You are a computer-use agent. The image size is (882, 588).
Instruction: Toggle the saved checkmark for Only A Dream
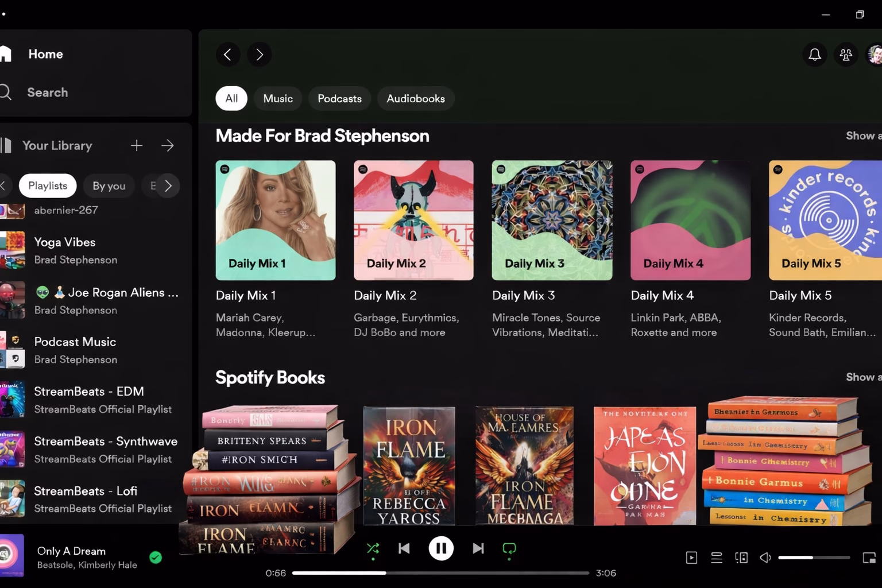pyautogui.click(x=156, y=557)
